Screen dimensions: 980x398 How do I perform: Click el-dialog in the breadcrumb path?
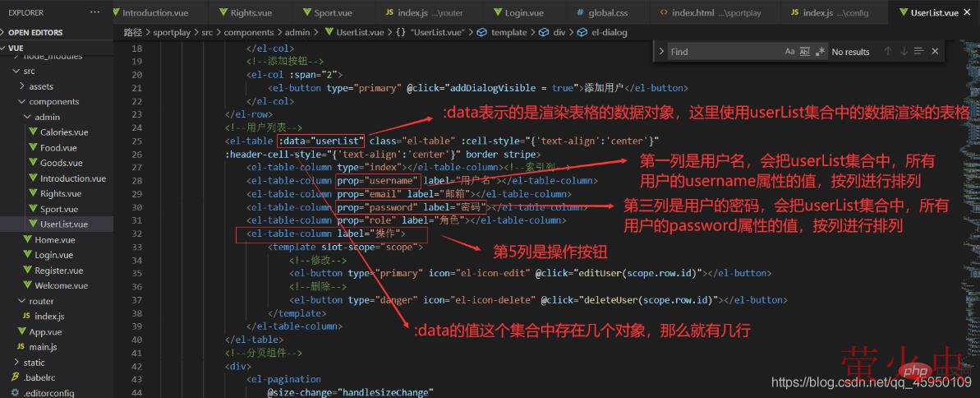coord(602,33)
